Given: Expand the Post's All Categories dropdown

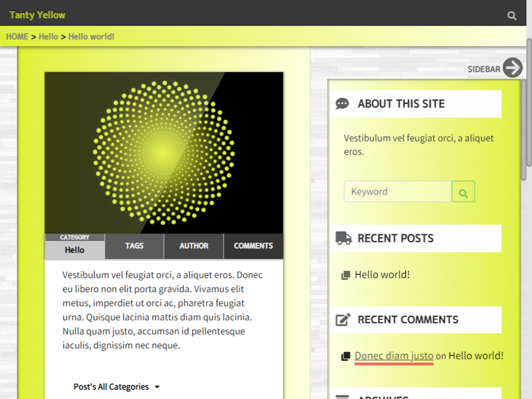Looking at the screenshot, I should tap(116, 387).
